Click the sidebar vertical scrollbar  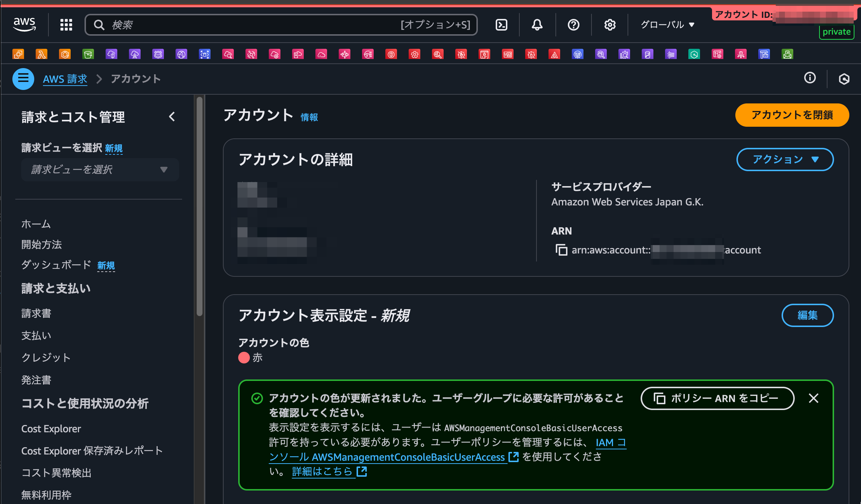[x=199, y=206]
